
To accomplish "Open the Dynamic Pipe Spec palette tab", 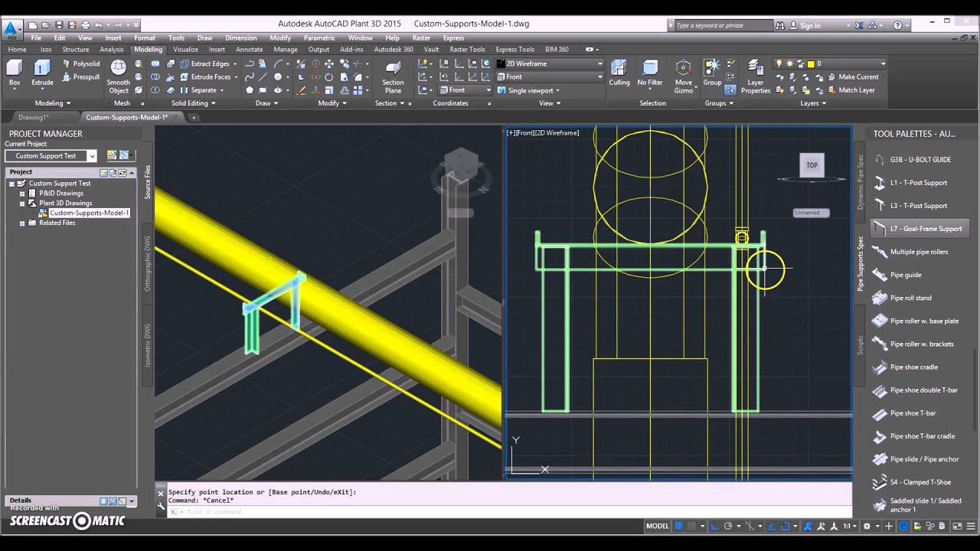I will point(860,183).
